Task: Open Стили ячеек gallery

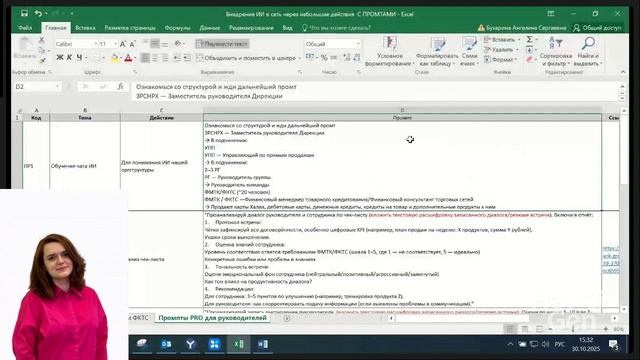Action: point(469,51)
